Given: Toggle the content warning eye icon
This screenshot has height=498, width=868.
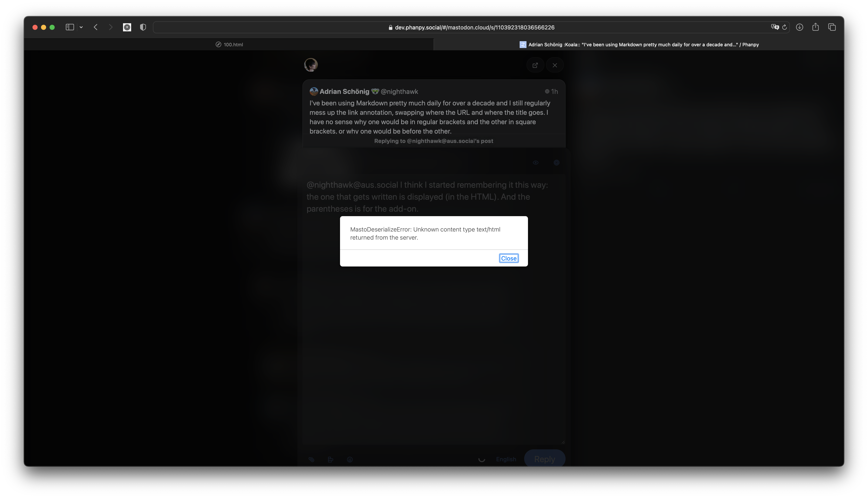Looking at the screenshot, I should pos(536,163).
